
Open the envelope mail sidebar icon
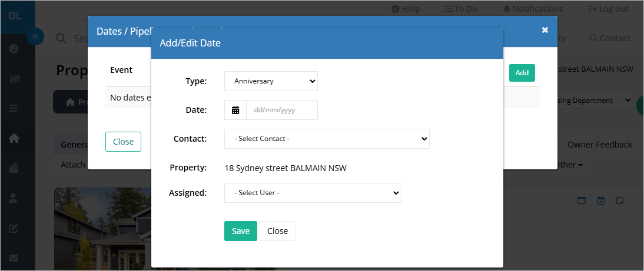click(x=14, y=258)
